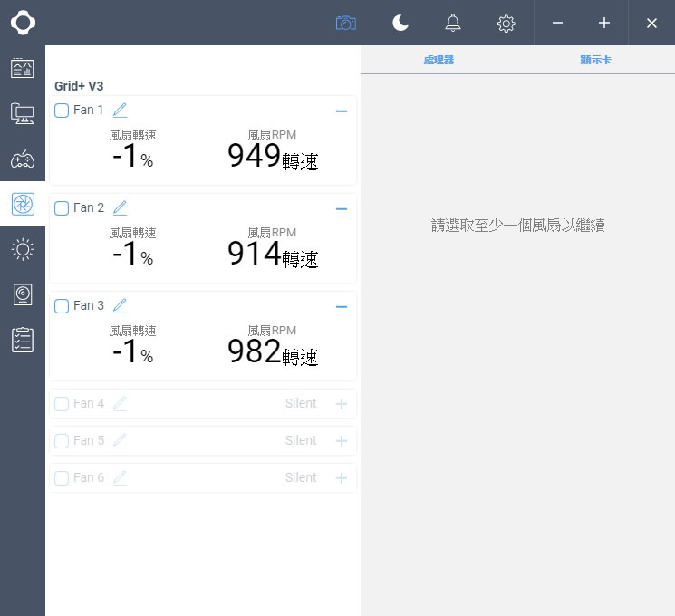Close the CAM window
675x616 pixels.
[651, 23]
